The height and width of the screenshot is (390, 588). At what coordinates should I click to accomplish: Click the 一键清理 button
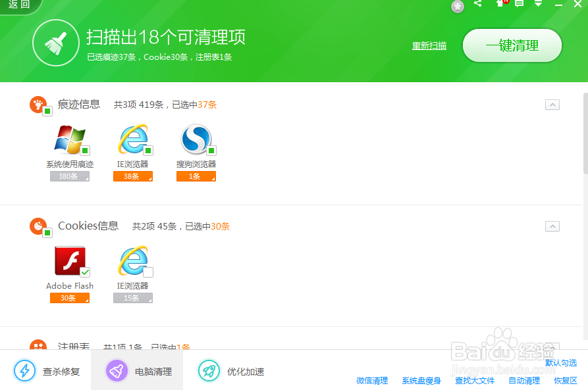(512, 45)
